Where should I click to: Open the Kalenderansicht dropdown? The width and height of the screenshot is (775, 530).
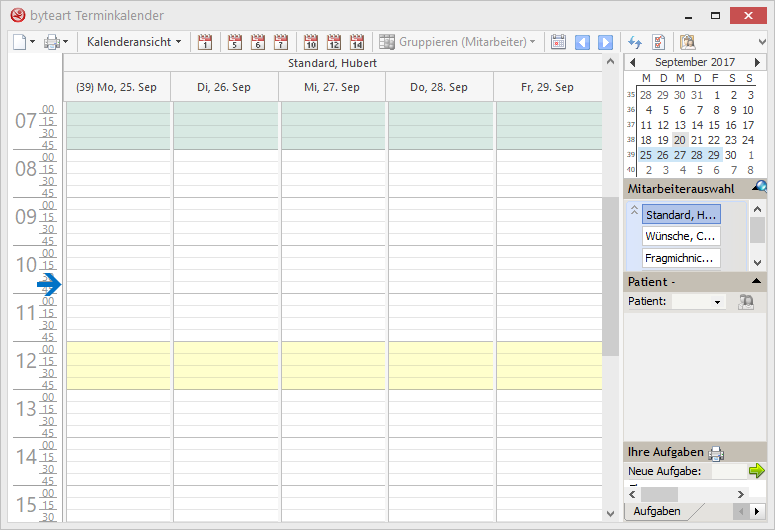134,42
